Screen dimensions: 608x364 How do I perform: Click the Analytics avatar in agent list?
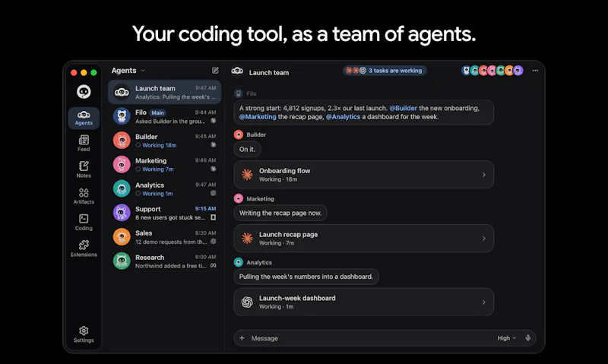pos(122,188)
